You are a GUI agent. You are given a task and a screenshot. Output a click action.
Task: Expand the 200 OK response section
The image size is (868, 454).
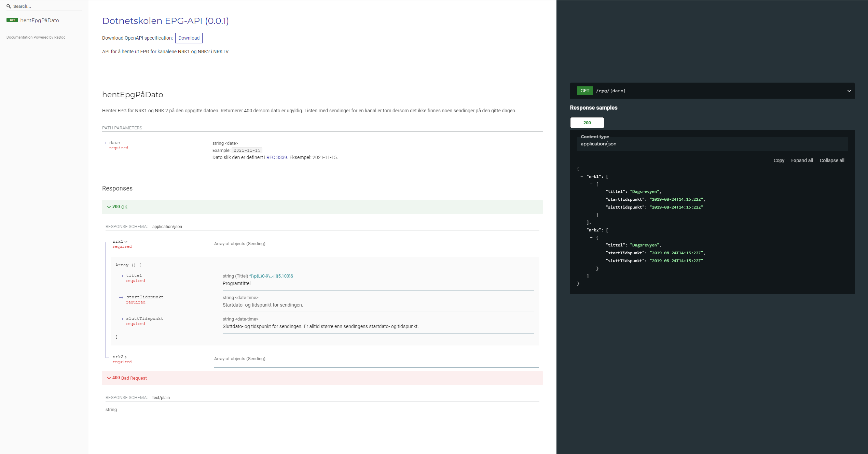(118, 206)
